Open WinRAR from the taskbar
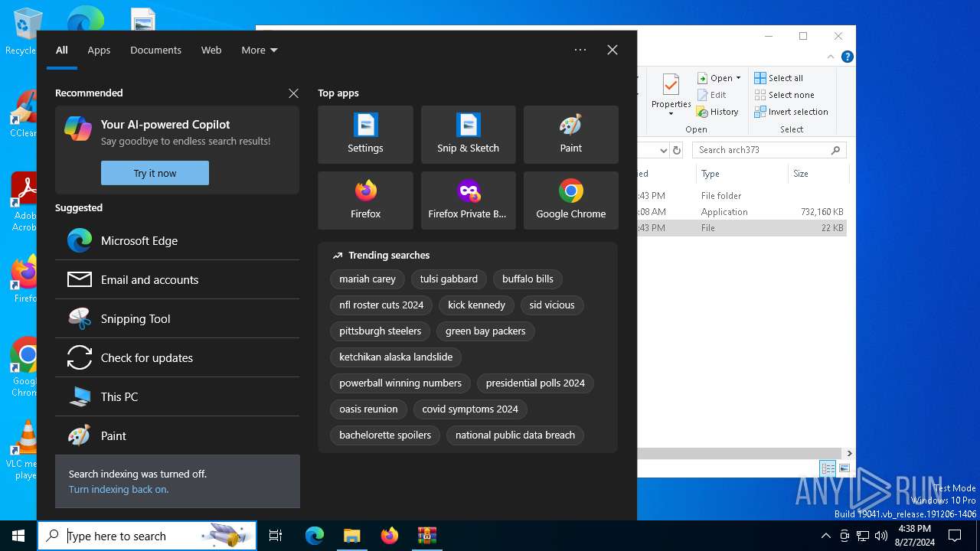The image size is (980, 551). pos(426,536)
